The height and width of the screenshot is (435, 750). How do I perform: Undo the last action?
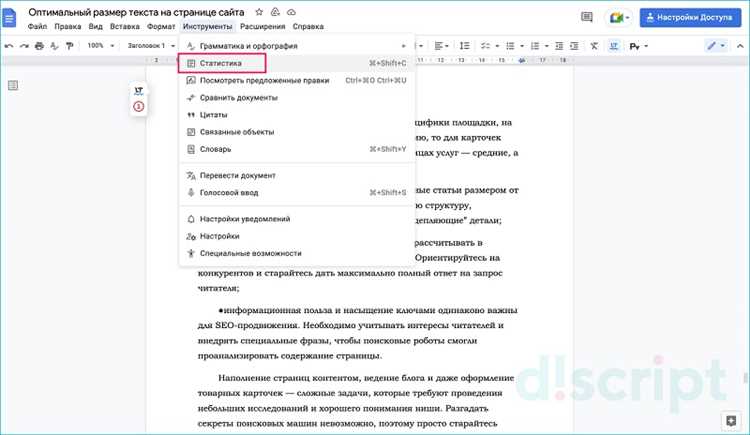[9, 46]
